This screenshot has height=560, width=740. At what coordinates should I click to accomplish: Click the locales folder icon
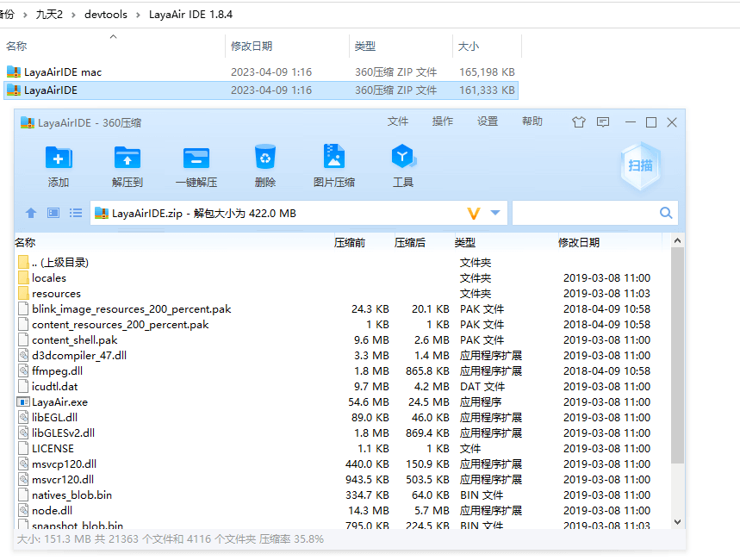tap(23, 277)
